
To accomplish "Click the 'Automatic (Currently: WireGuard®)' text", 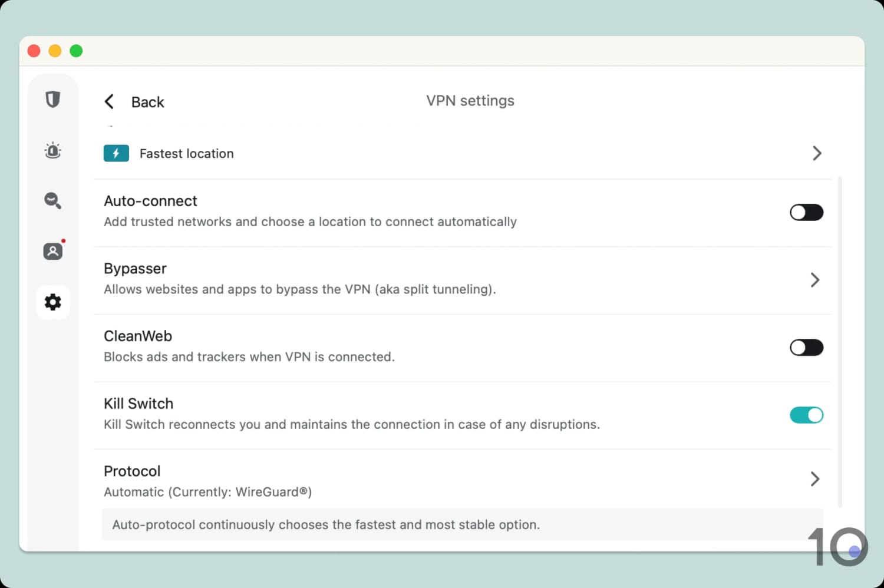I will pos(207,492).
